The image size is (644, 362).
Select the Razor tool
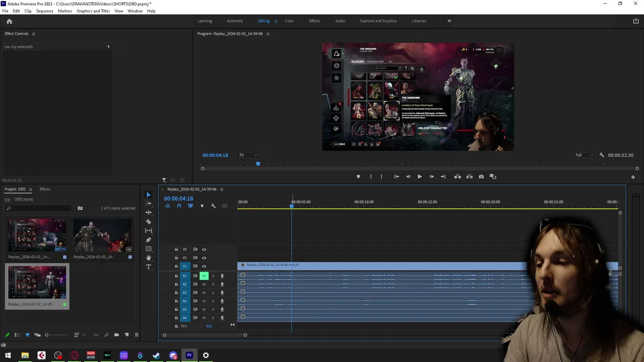pos(148,222)
